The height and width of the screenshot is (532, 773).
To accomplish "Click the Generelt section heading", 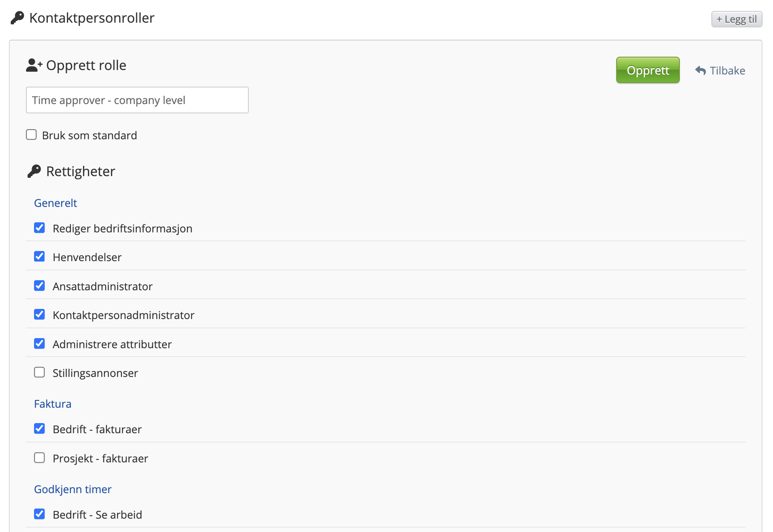I will click(x=56, y=203).
